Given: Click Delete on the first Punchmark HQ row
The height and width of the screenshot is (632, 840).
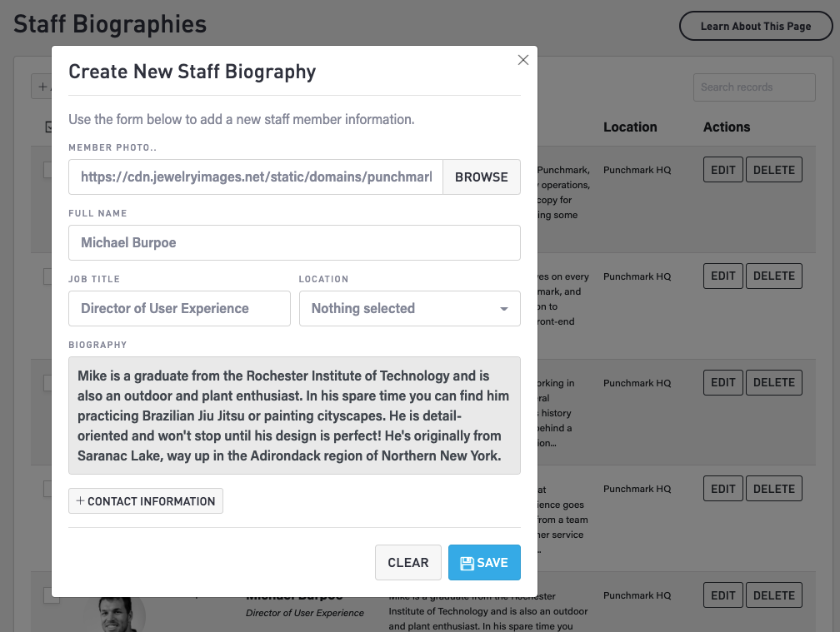Looking at the screenshot, I should [x=773, y=169].
